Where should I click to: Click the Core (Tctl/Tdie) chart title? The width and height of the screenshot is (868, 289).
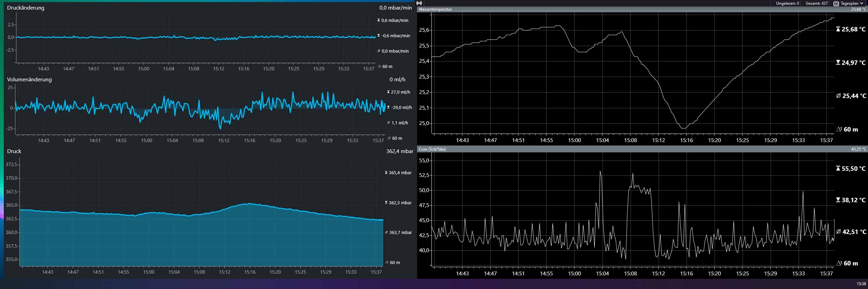pyautogui.click(x=432, y=149)
